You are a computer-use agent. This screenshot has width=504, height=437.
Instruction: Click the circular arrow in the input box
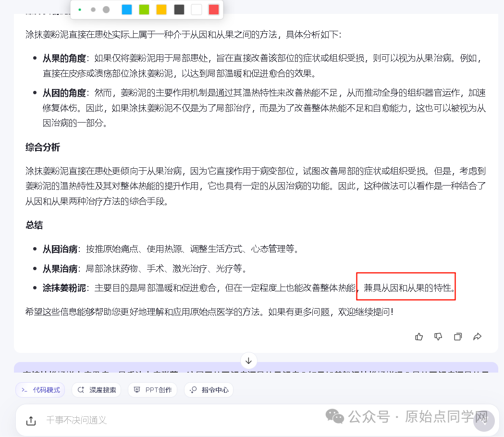(483, 421)
